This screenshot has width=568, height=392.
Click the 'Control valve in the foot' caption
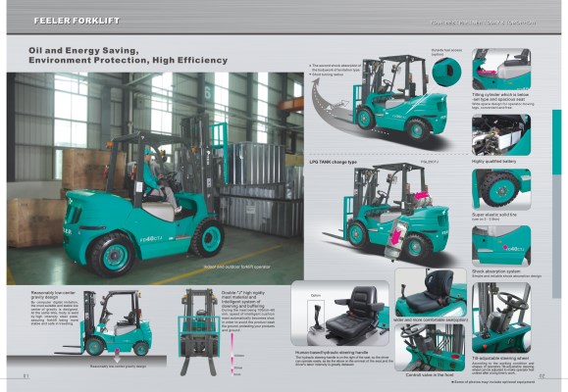430,375
